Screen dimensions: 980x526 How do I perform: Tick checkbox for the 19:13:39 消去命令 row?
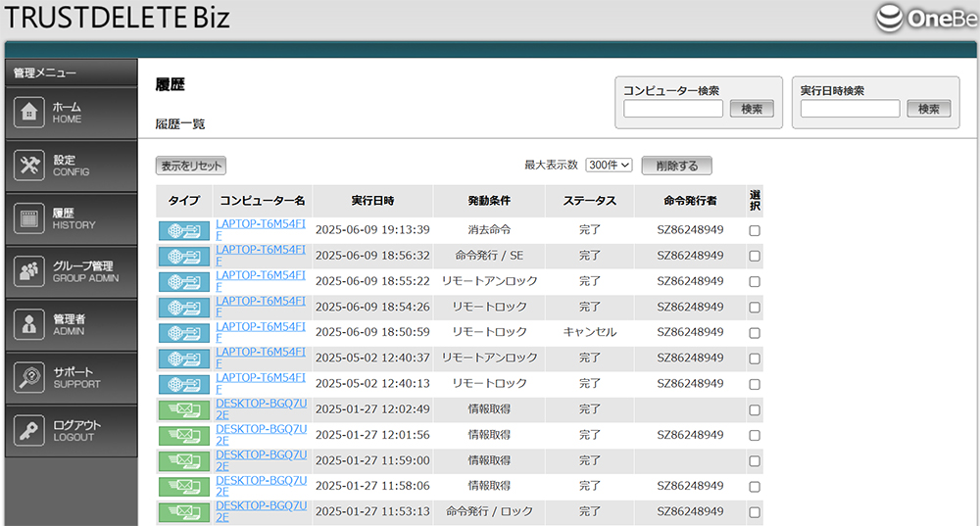755,230
